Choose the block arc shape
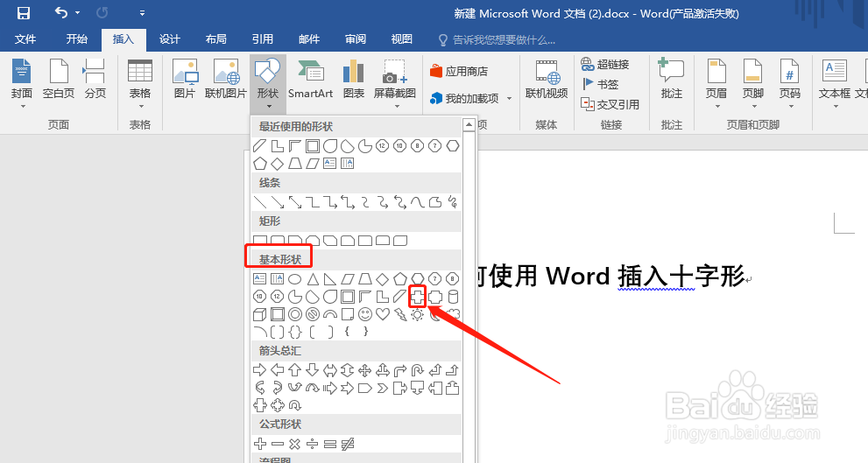 coord(330,314)
